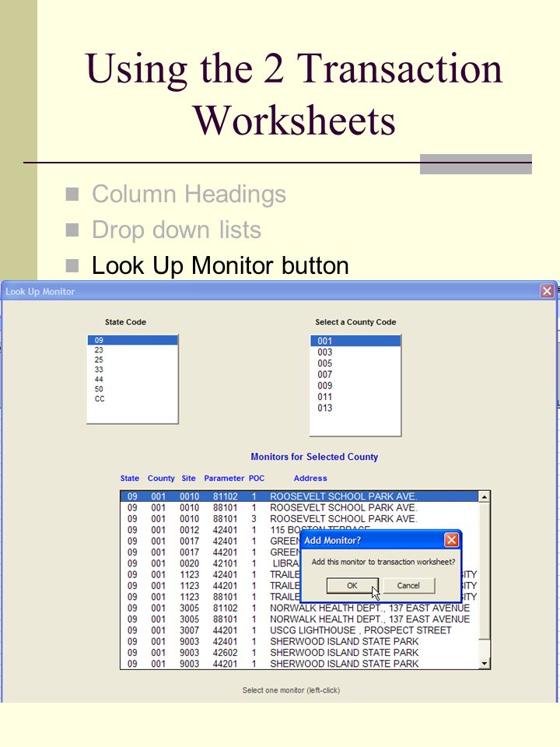Click Cancel in the Add Monitor dialog
Screen dimensions: 560x747
[408, 585]
